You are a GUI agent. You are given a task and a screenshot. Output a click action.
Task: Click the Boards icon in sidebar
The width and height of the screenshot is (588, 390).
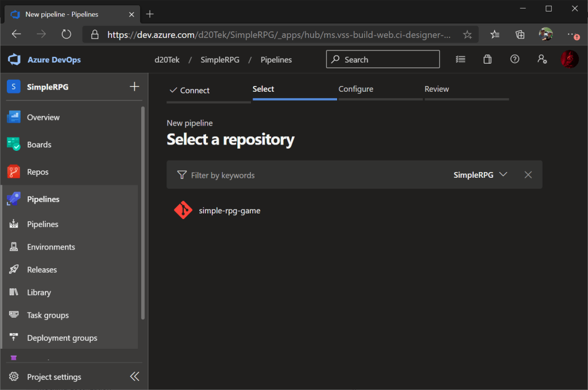(x=14, y=145)
